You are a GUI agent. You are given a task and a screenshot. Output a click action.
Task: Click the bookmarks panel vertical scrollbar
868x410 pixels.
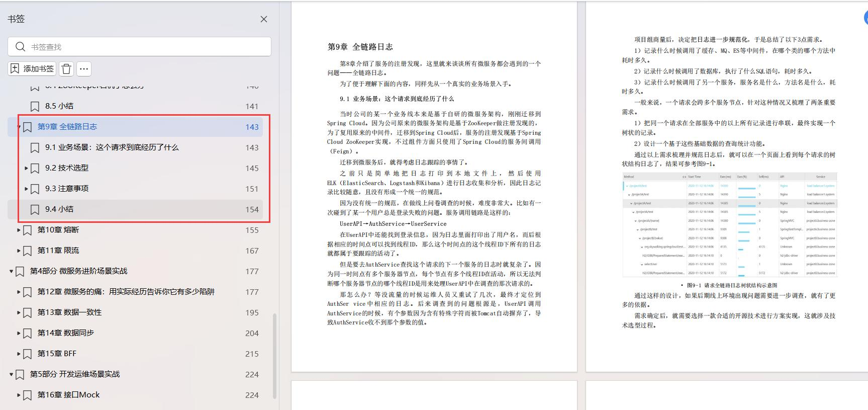click(x=274, y=356)
